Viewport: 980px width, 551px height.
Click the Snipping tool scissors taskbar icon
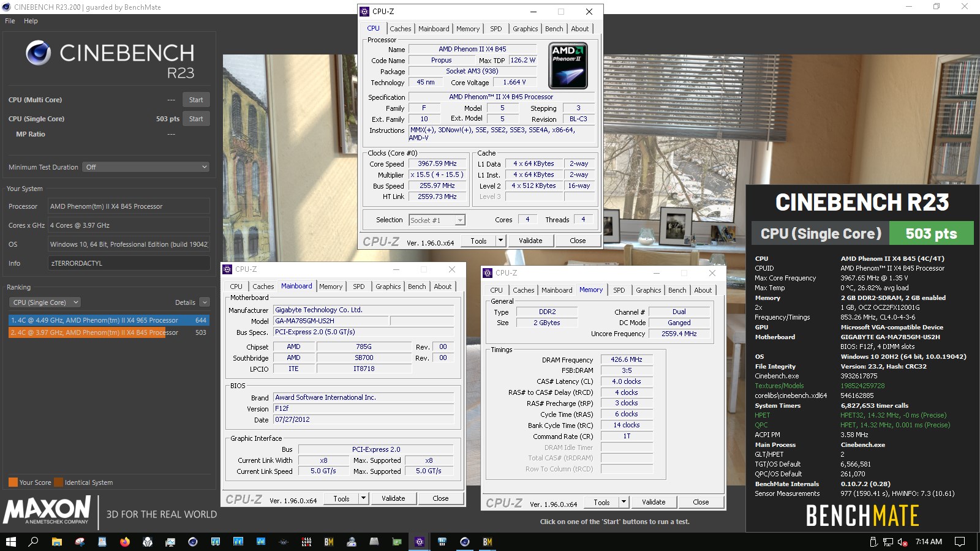[x=80, y=542]
